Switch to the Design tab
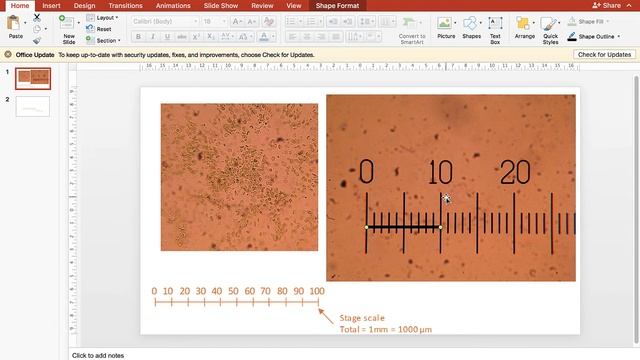Screen dimensions: 640x360 click(x=84, y=6)
